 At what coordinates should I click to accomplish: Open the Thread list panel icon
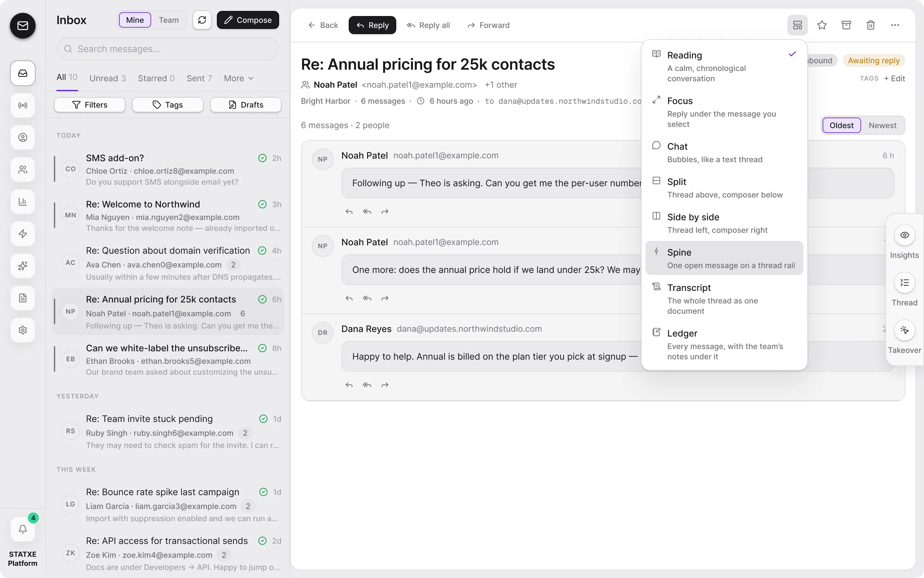coord(904,283)
